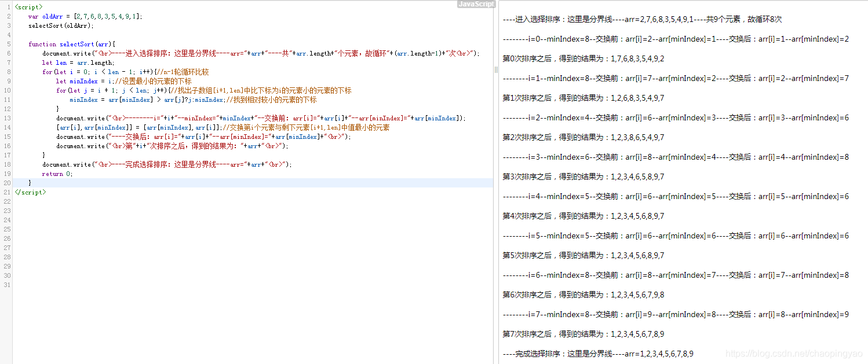868x364 pixels.
Task: Click the output line '--------i=3--minIndex=6'
Action: (676, 157)
